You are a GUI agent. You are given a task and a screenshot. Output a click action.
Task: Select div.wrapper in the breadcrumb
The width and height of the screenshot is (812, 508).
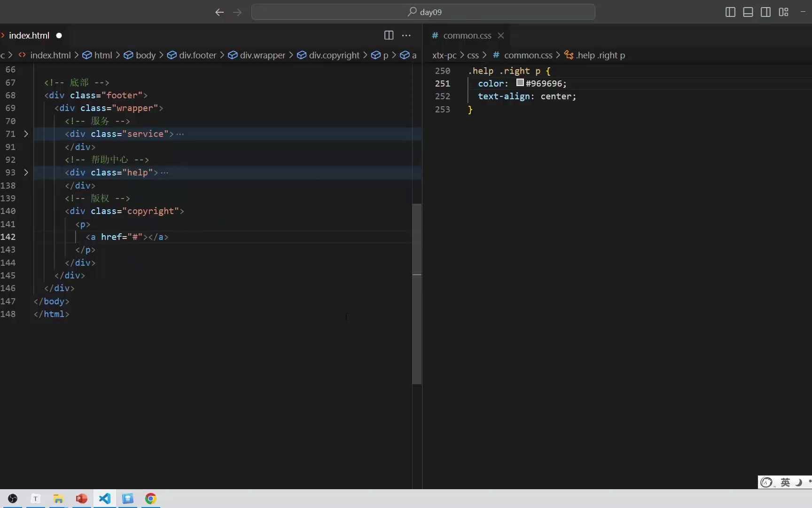(x=262, y=55)
